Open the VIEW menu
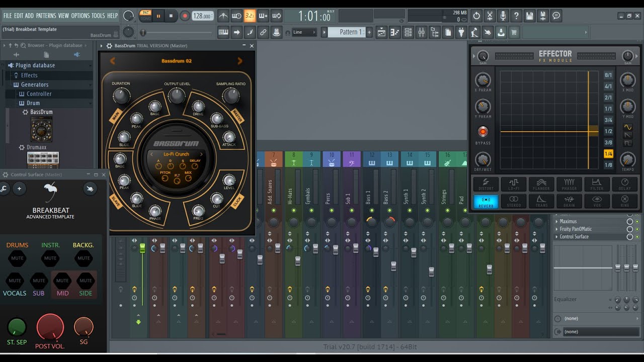644x362 pixels. point(63,16)
